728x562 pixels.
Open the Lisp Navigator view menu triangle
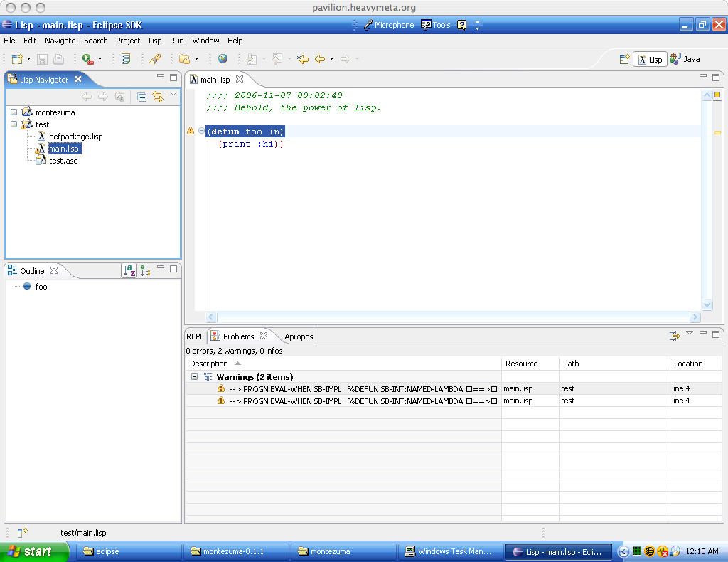173,94
